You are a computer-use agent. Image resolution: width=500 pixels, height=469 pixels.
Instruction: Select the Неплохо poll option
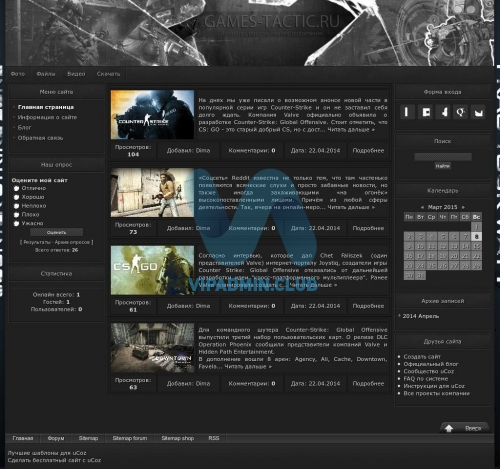click(16, 206)
